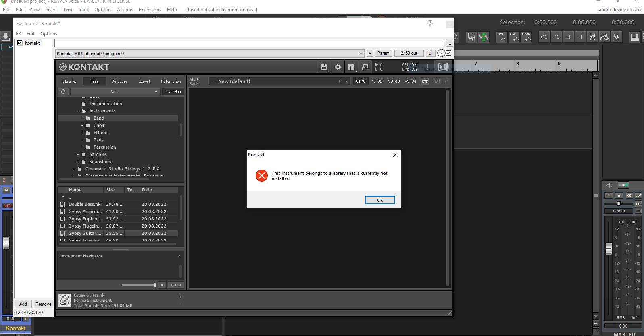Viewport: 644px width, 336px height.
Task: Open master track envelope icon
Action: click(x=638, y=195)
